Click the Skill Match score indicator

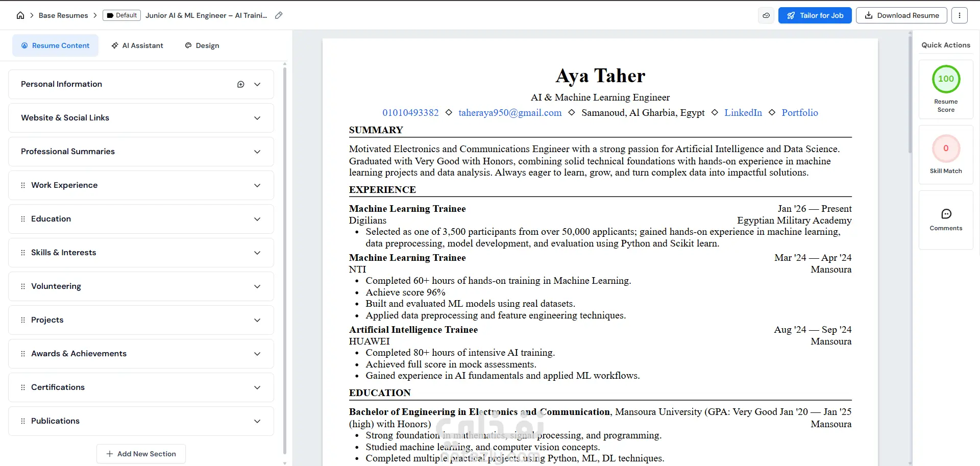tap(946, 149)
